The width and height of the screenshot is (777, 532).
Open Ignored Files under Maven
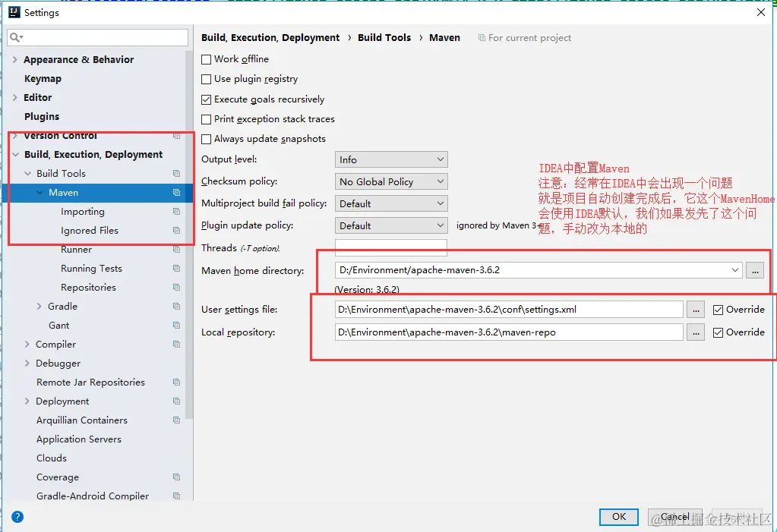click(x=90, y=231)
